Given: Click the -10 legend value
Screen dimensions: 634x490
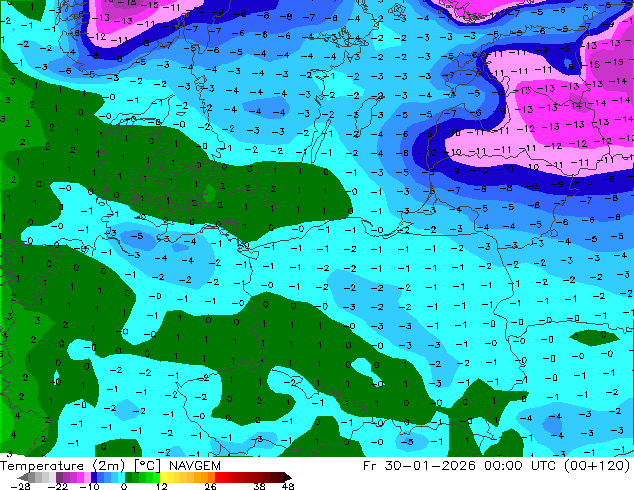Looking at the screenshot, I should (90, 486).
